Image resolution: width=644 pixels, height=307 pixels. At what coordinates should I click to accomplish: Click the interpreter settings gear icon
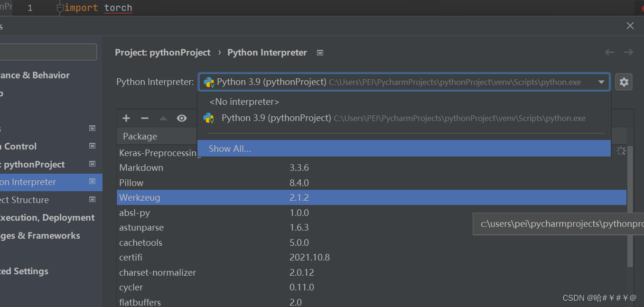pos(624,82)
